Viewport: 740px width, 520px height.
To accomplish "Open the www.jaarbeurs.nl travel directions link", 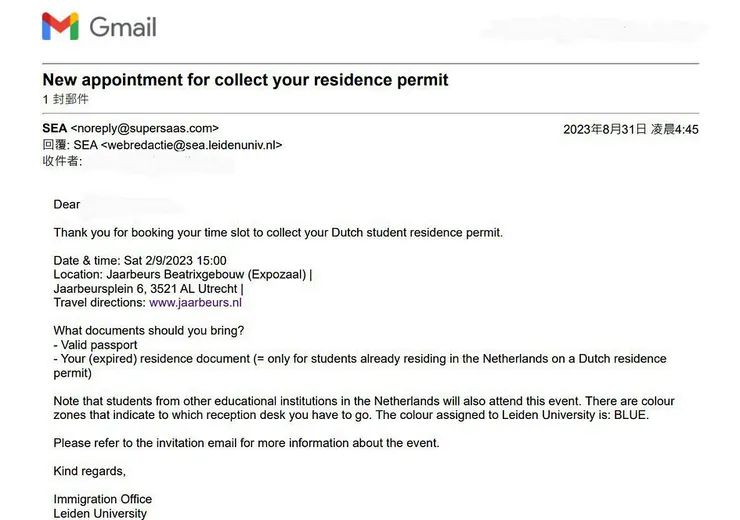I will tap(195, 303).
